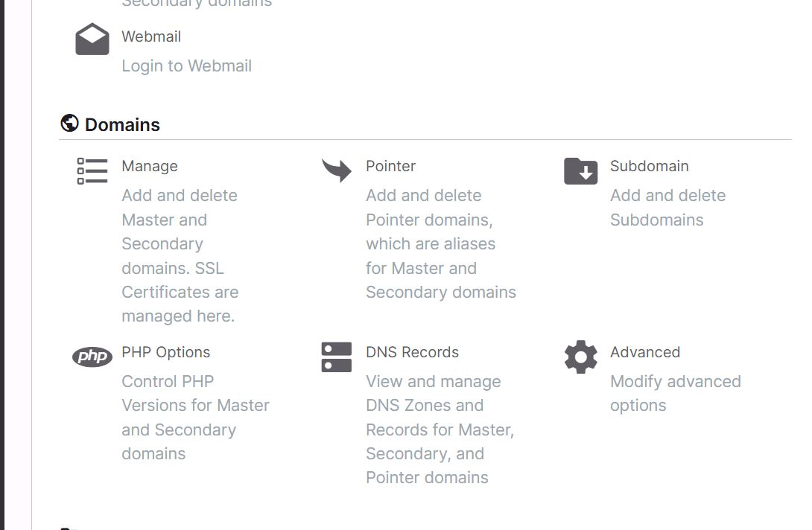This screenshot has height=530, width=812.
Task: Open the Subdomain section
Action: (649, 166)
